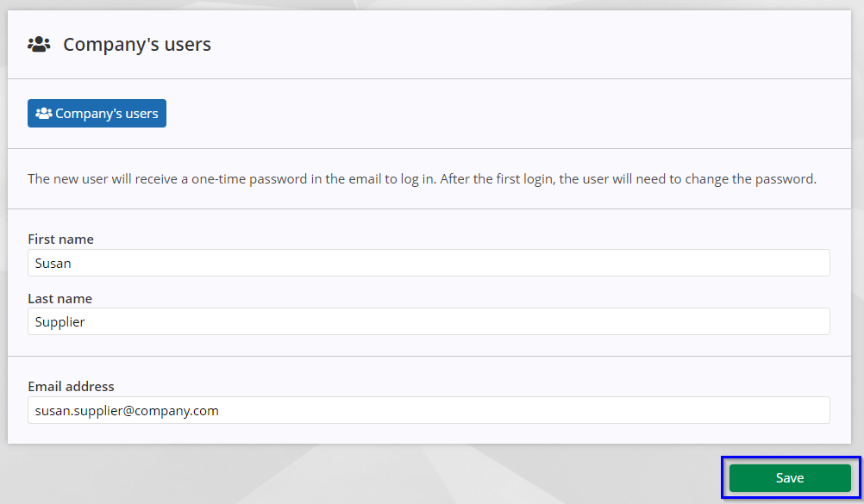This screenshot has width=864, height=504.
Task: Click the word "Save" on green button
Action: tap(790, 477)
